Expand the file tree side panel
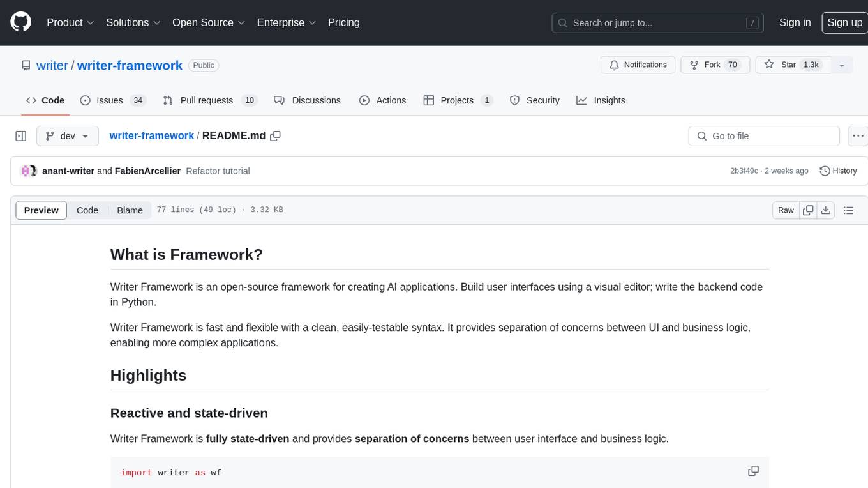The image size is (868, 488). [x=21, y=136]
